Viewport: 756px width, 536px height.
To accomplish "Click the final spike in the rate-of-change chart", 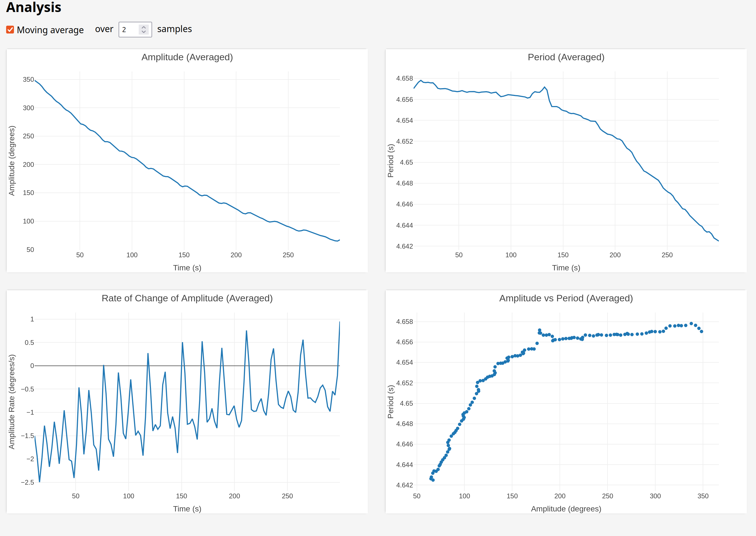I will point(339,330).
